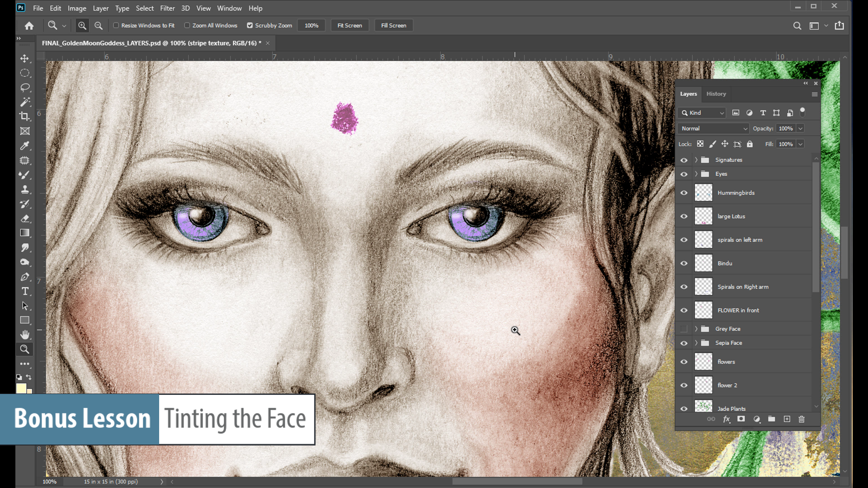
Task: Click the Share icon at top right
Action: [840, 26]
